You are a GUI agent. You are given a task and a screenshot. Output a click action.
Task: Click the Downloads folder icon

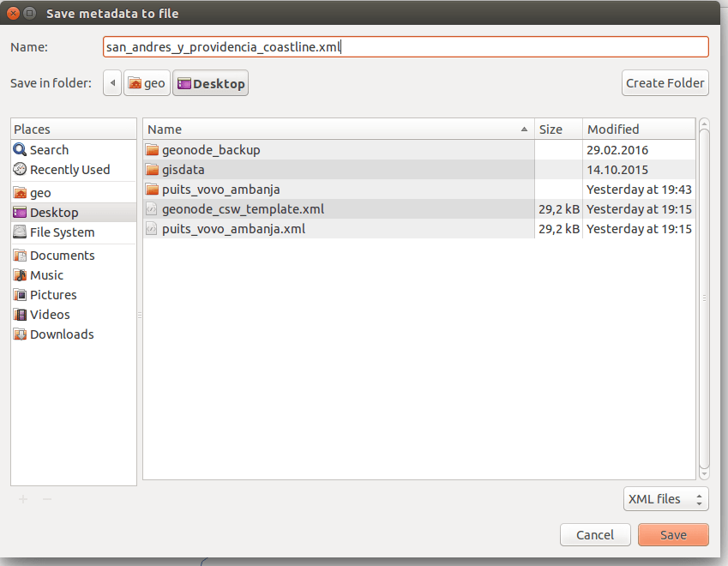click(20, 334)
